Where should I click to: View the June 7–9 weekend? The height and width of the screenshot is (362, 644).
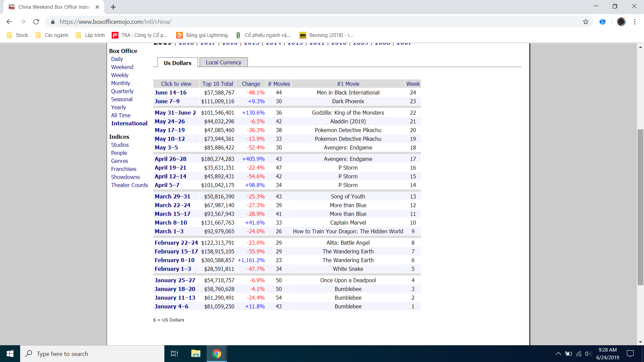pos(167,101)
